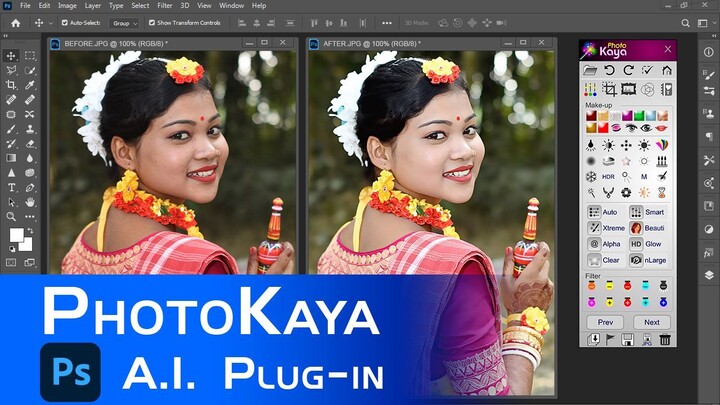Viewport: 720px width, 405px height.
Task: Open the Window menu
Action: pyautogui.click(x=231, y=6)
